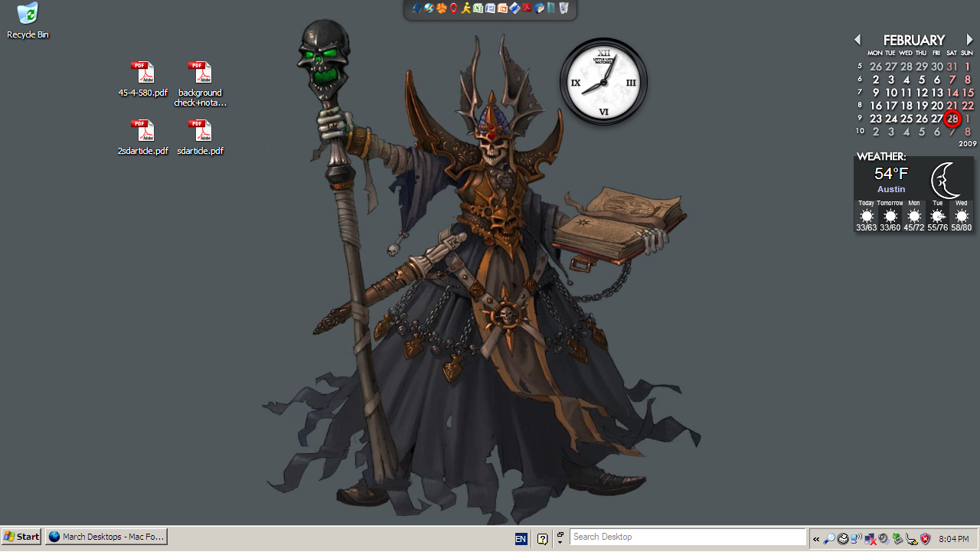Show hidden tray icons with chevron
This screenshot has height=552, width=980.
tap(816, 539)
